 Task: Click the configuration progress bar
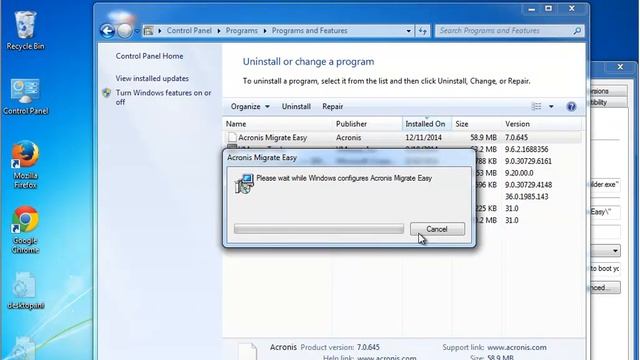click(x=319, y=229)
